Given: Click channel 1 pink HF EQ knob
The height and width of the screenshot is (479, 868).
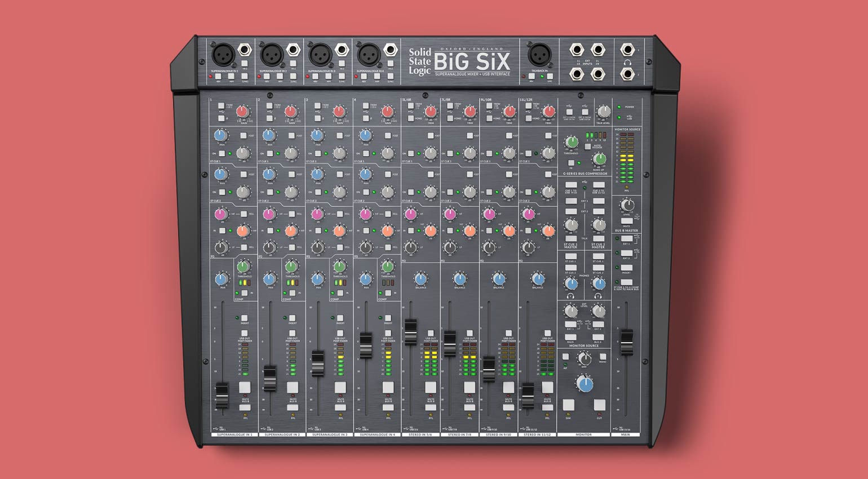Looking at the screenshot, I should coord(220,214).
